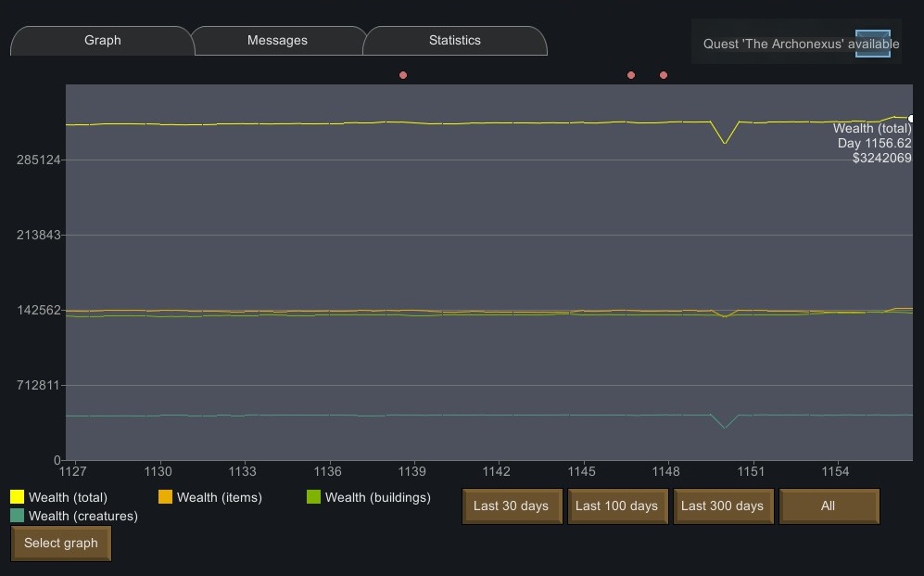Click the x-axis label 1136
The width and height of the screenshot is (924, 576).
[x=328, y=471]
